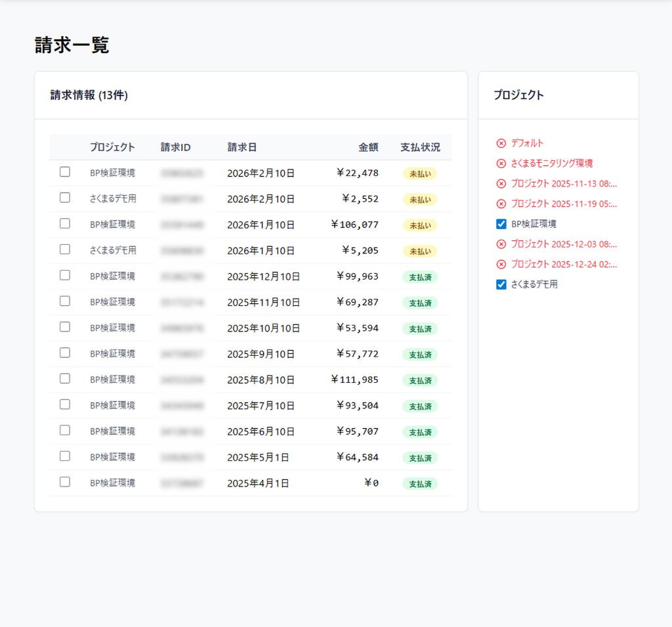672x627 pixels.
Task: Tick the checkbox for the ¥22,478 invoice row
Action: (x=65, y=172)
